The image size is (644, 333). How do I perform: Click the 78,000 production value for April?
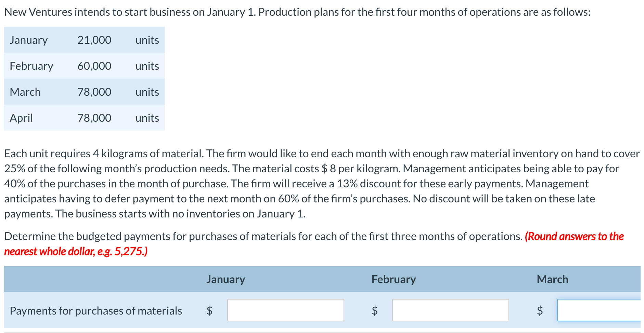(x=94, y=118)
